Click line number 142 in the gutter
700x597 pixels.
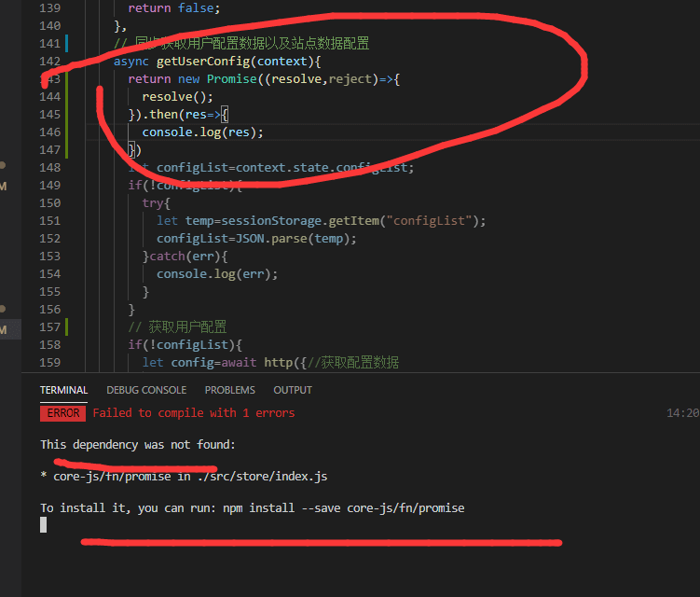49,62
